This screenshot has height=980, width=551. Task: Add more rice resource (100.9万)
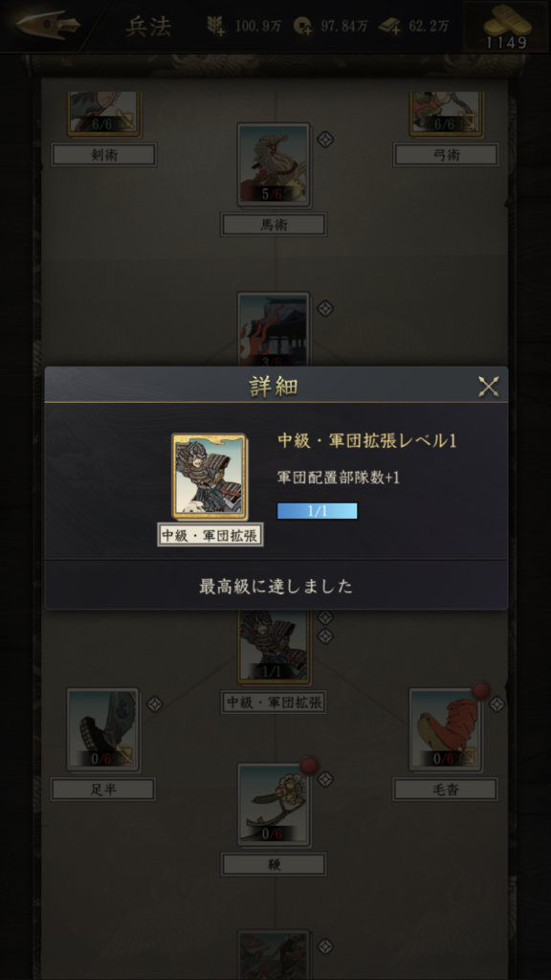(x=216, y=26)
